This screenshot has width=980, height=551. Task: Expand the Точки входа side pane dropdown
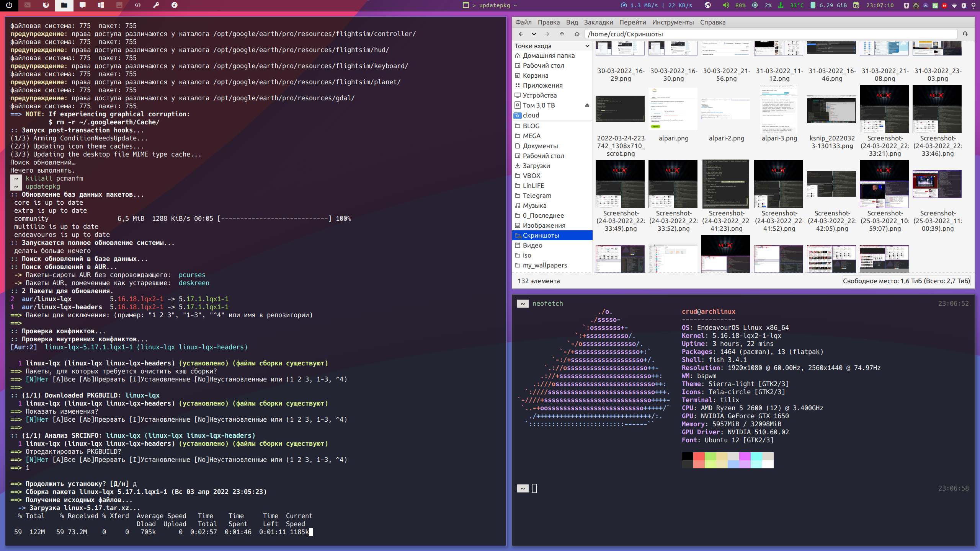click(587, 46)
